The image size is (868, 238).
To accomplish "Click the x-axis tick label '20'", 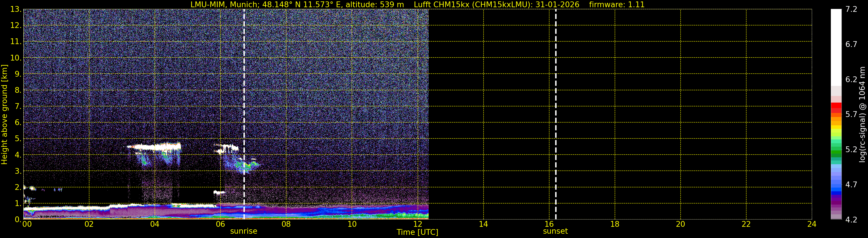I will (680, 224).
